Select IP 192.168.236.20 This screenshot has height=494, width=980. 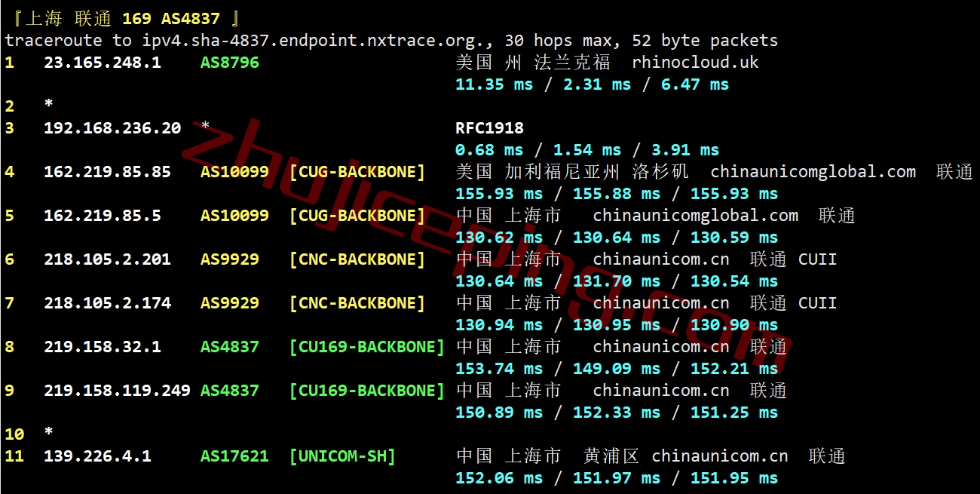pos(112,128)
